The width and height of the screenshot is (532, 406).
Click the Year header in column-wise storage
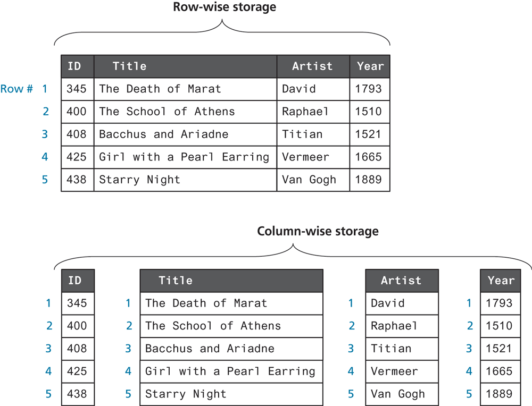pos(501,281)
